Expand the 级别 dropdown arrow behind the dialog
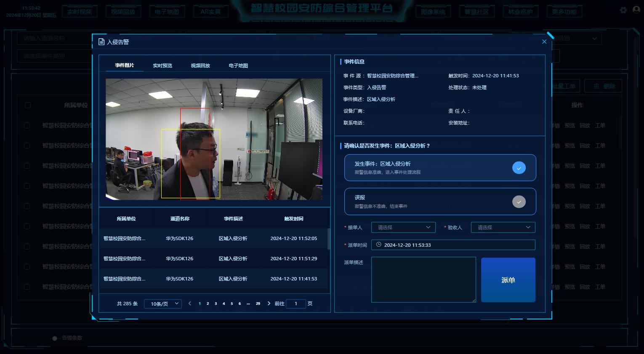 pyautogui.click(x=594, y=38)
